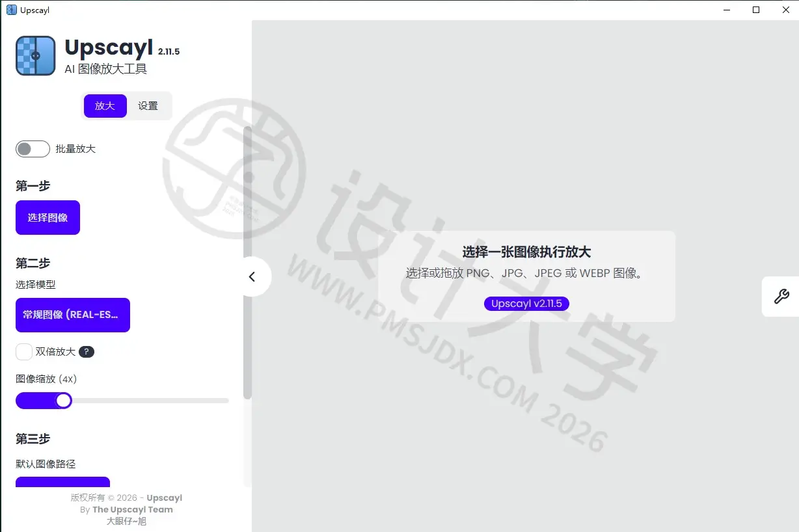Open the 常规图像 (REAL-ES... model dropdown

(x=73, y=315)
